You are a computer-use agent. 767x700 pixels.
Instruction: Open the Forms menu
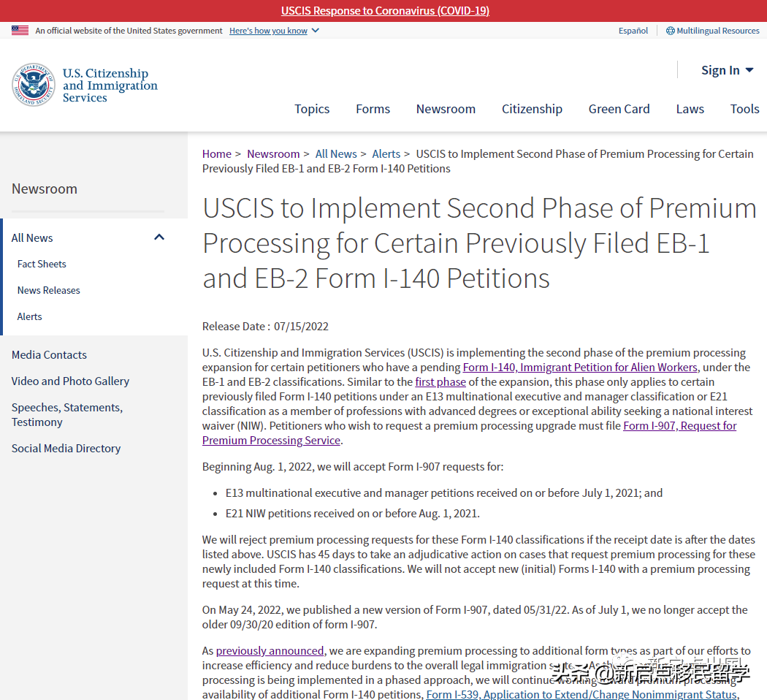(373, 109)
